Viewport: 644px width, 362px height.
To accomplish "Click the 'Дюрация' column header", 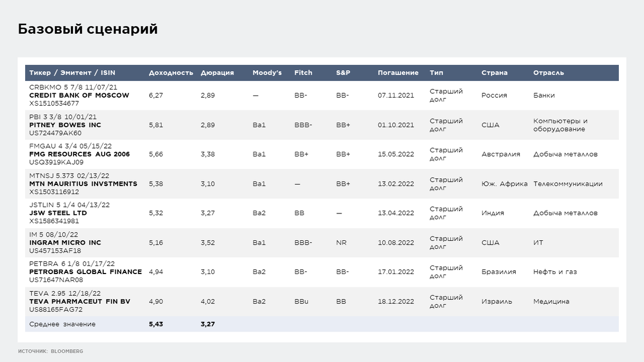I will (x=217, y=73).
